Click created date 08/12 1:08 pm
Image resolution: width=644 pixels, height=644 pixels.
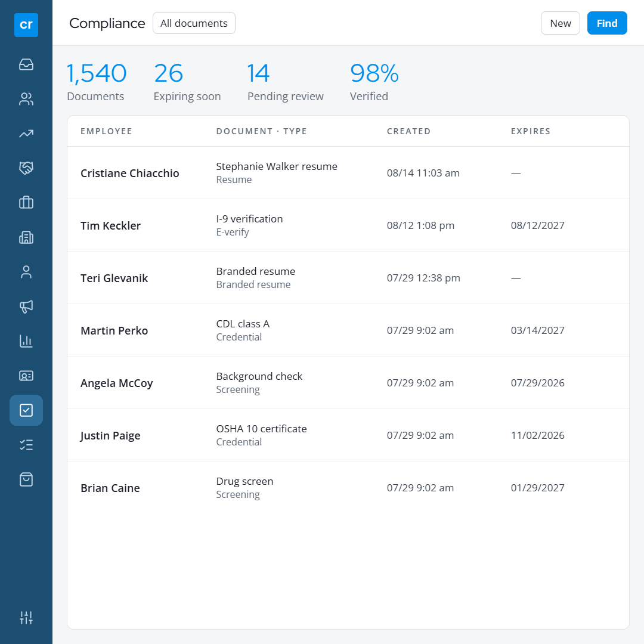coord(420,225)
